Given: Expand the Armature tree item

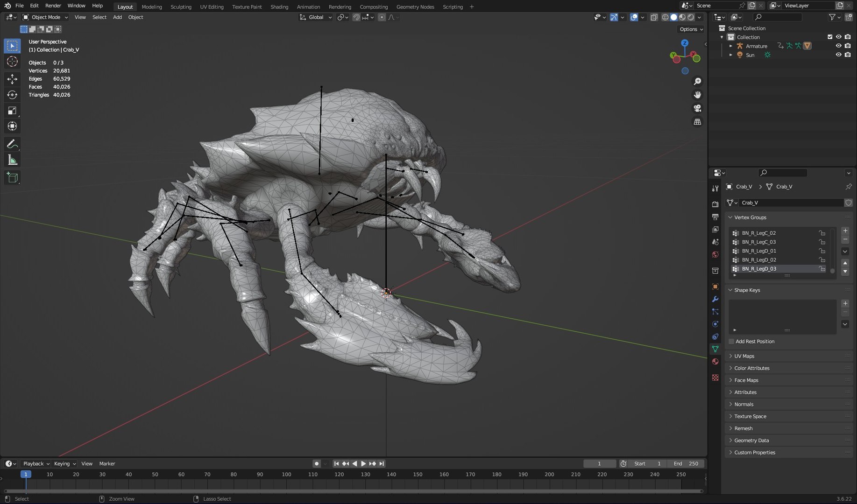Looking at the screenshot, I should coord(730,46).
